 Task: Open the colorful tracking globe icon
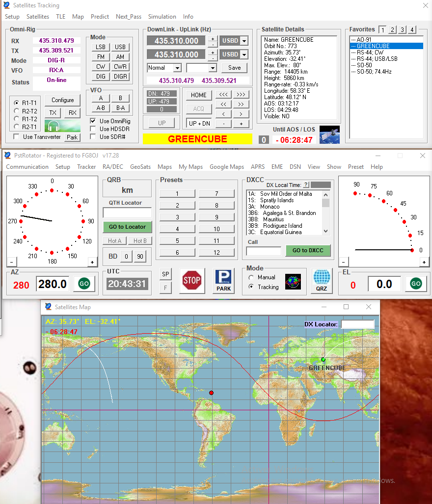[293, 281]
